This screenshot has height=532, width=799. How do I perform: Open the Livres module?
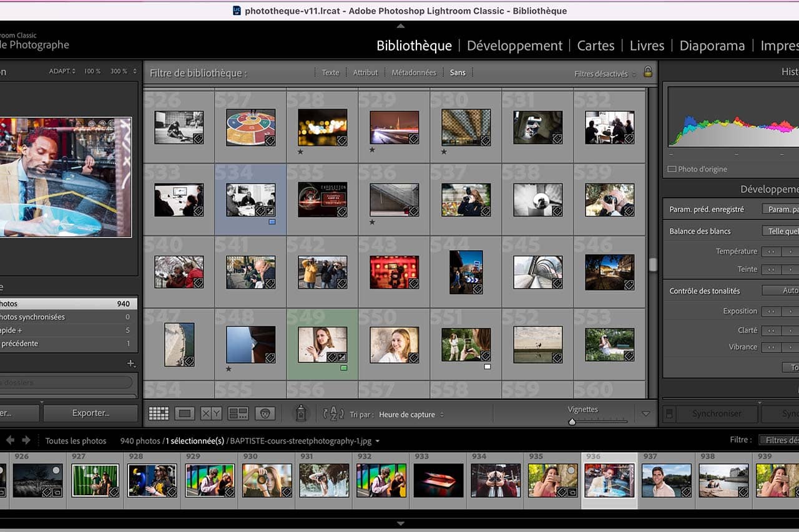pos(647,46)
